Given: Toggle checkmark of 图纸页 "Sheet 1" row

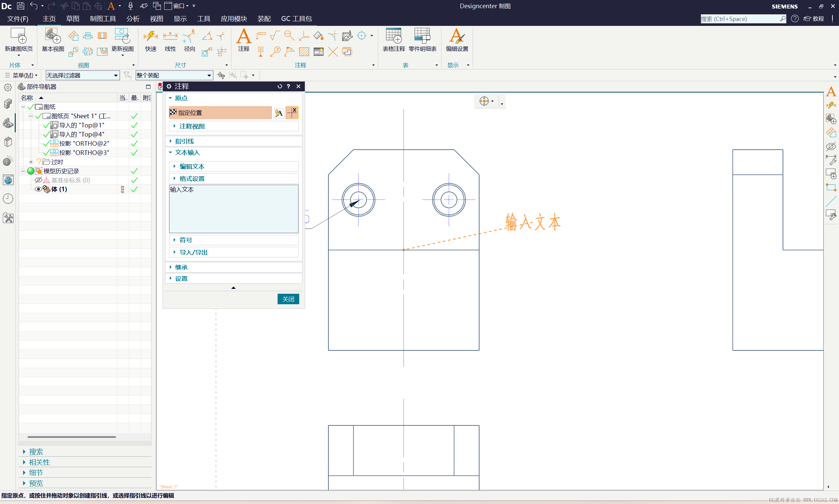Looking at the screenshot, I should tap(38, 116).
